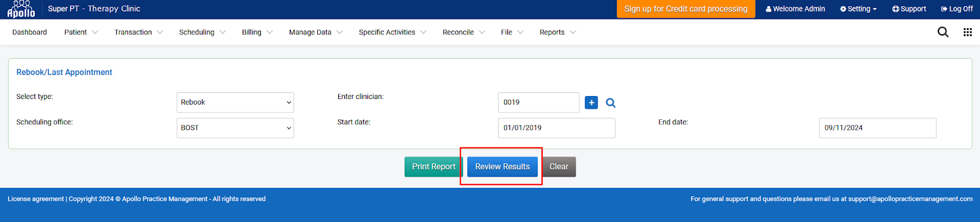Expand the Scheduling office BOST dropdown
The width and height of the screenshot is (980, 222).
pos(235,128)
